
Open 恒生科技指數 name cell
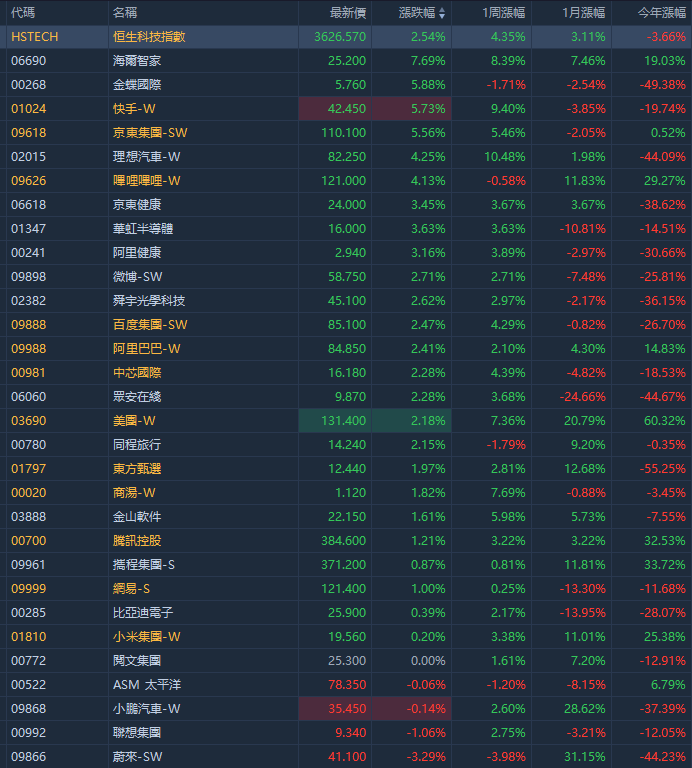pos(149,37)
